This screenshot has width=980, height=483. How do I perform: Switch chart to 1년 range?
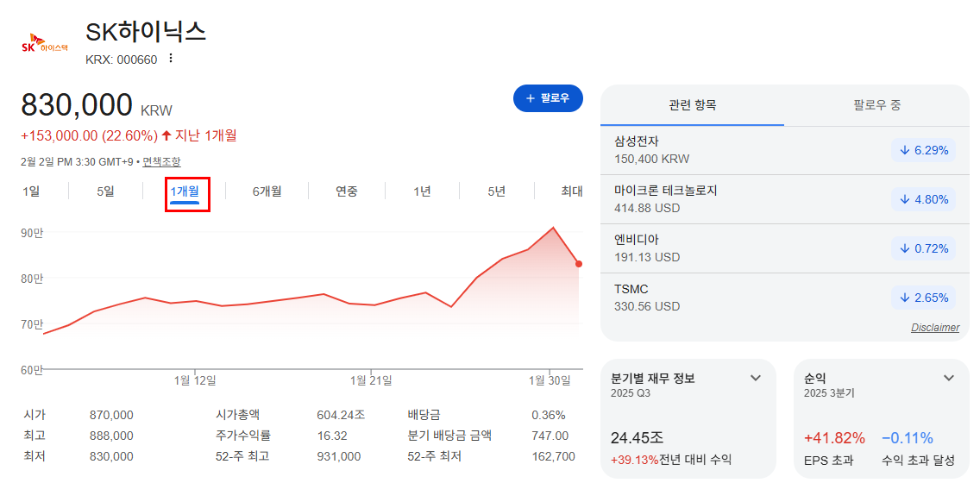(x=422, y=191)
